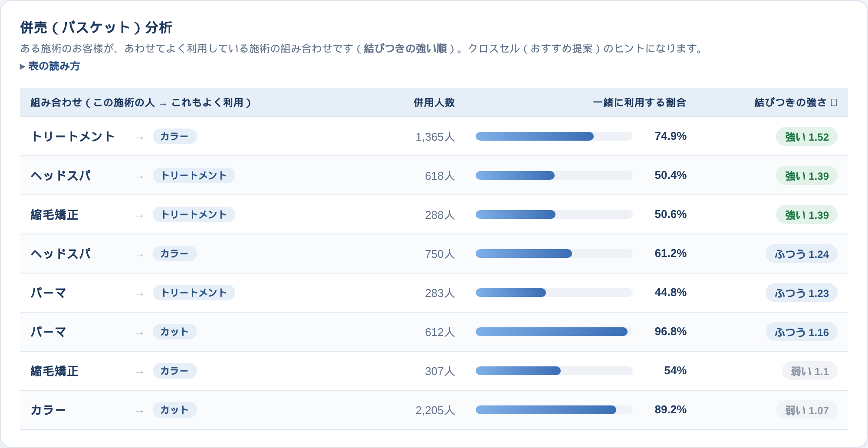Click パーマ label in 283人 row
The width and height of the screenshot is (868, 448).
48,293
